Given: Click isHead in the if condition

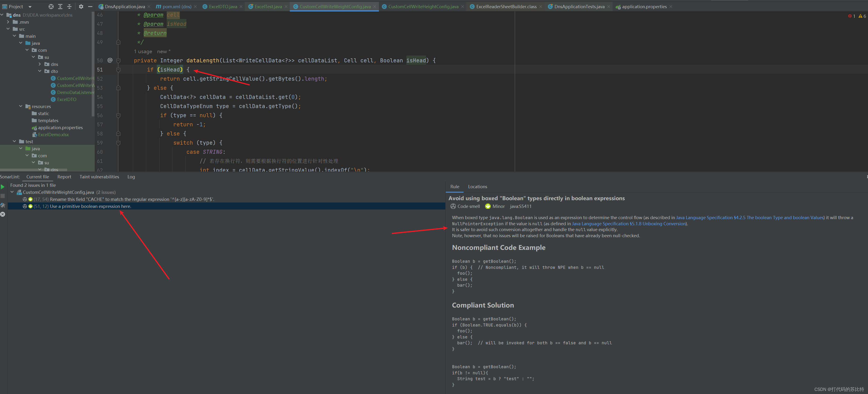Looking at the screenshot, I should (170, 70).
